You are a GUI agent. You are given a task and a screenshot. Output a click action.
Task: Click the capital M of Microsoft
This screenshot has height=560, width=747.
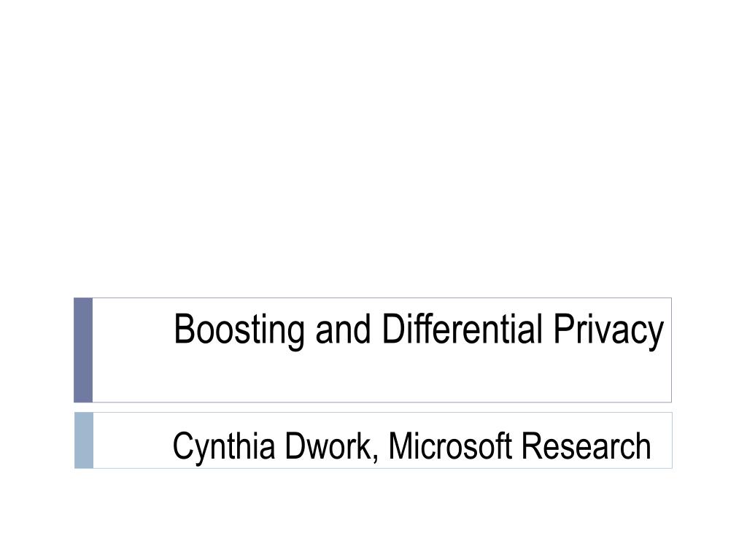coord(401,446)
